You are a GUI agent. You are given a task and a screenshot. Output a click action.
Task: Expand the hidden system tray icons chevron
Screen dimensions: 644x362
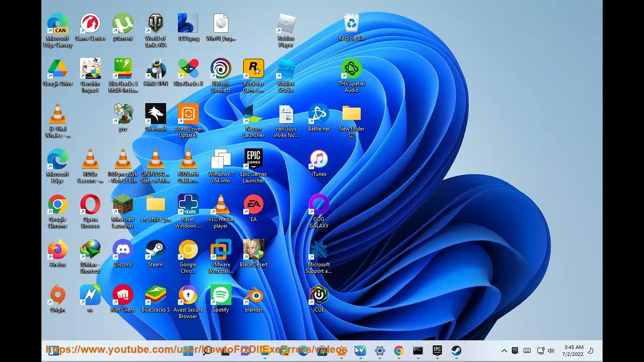click(504, 351)
